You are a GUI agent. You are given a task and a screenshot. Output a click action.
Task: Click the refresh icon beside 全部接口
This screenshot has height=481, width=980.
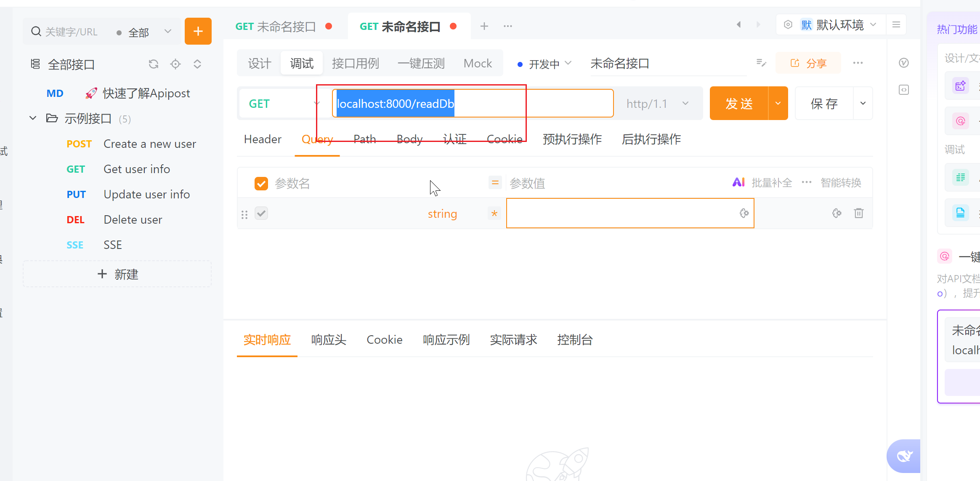click(154, 64)
